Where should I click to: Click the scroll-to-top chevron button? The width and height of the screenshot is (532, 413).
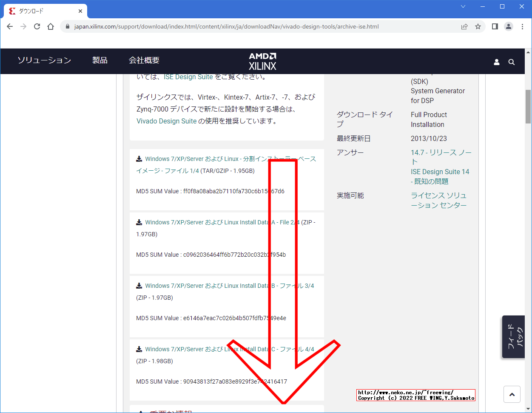click(512, 394)
